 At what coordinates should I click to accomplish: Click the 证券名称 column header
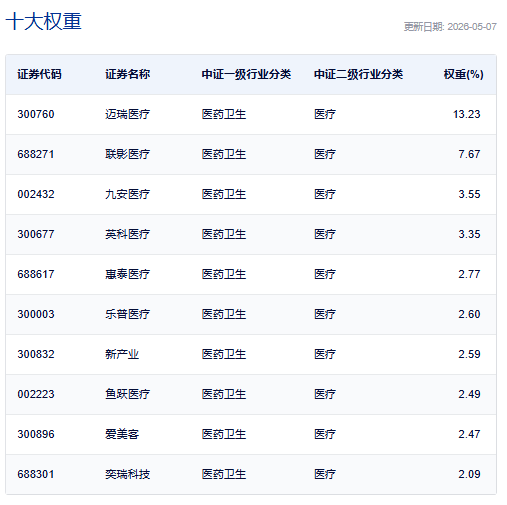tap(128, 74)
